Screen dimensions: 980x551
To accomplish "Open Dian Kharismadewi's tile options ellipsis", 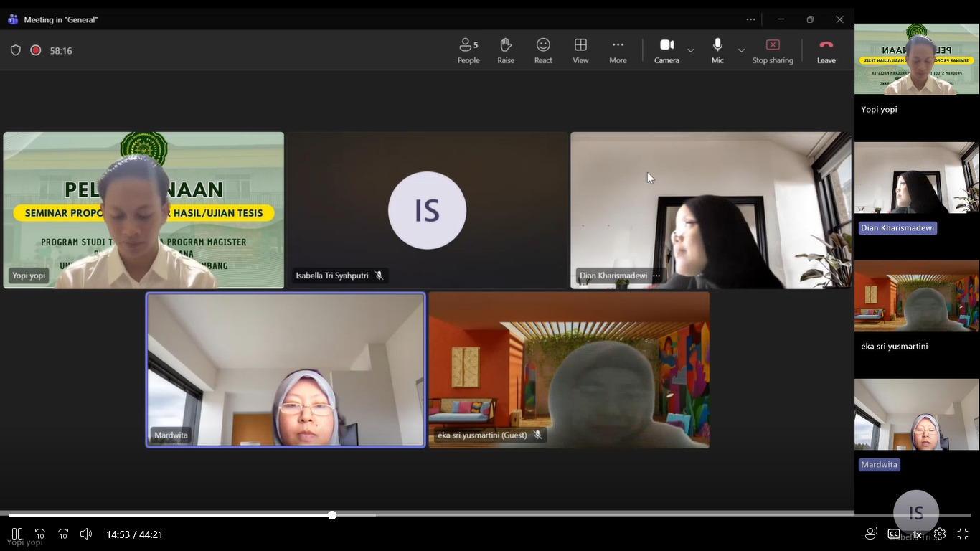I will (x=656, y=275).
